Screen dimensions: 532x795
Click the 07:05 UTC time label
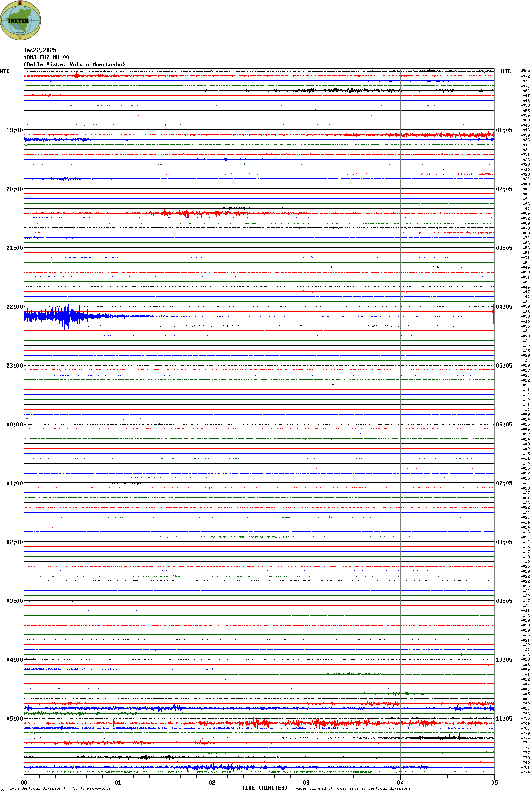click(504, 483)
